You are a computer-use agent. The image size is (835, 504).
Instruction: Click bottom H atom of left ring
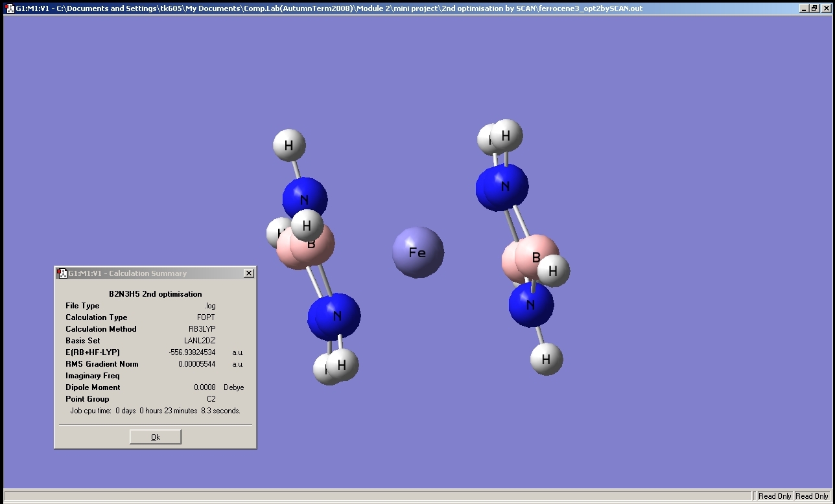coord(342,365)
